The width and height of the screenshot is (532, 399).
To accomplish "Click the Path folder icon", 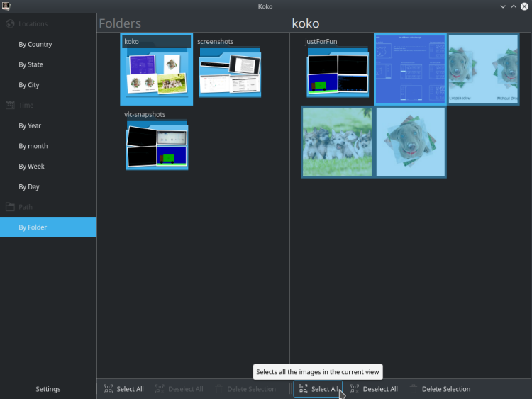I will pyautogui.click(x=10, y=207).
